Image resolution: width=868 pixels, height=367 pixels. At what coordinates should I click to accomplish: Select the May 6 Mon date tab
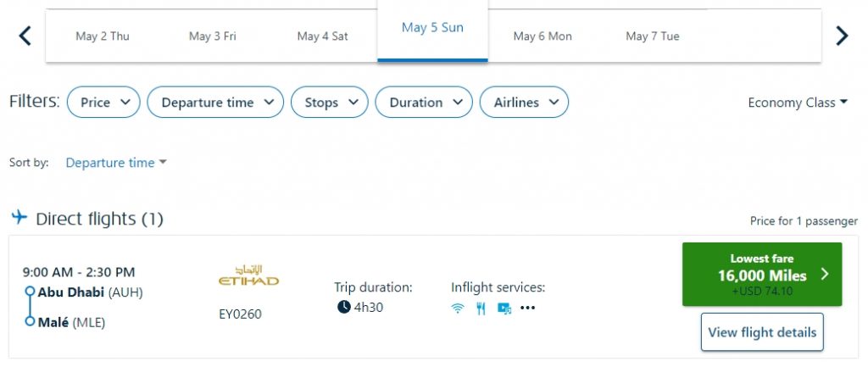pos(542,36)
